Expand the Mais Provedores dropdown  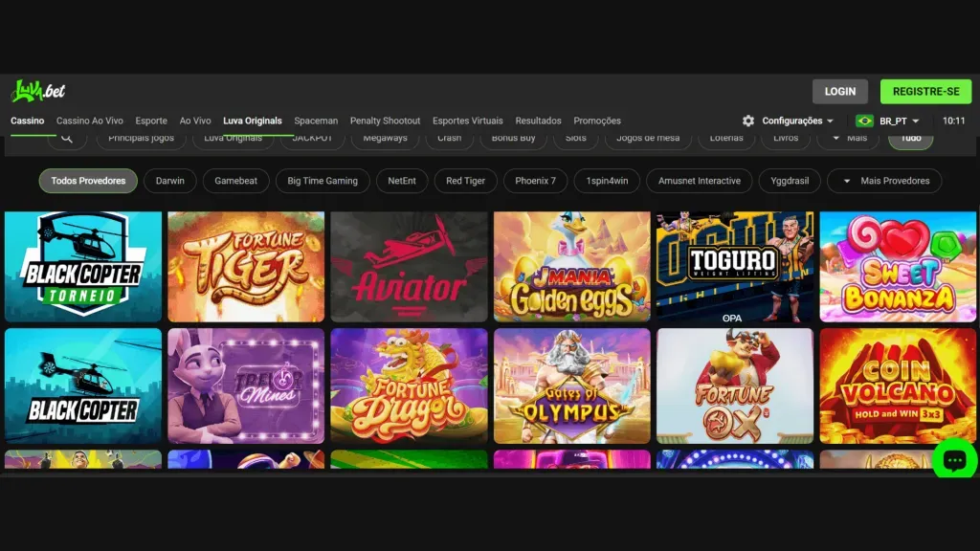(x=883, y=180)
